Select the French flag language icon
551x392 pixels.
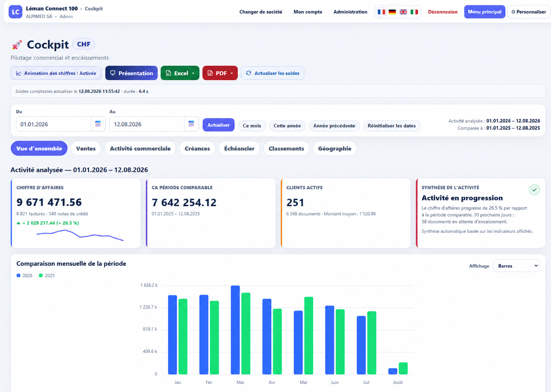[x=381, y=12]
